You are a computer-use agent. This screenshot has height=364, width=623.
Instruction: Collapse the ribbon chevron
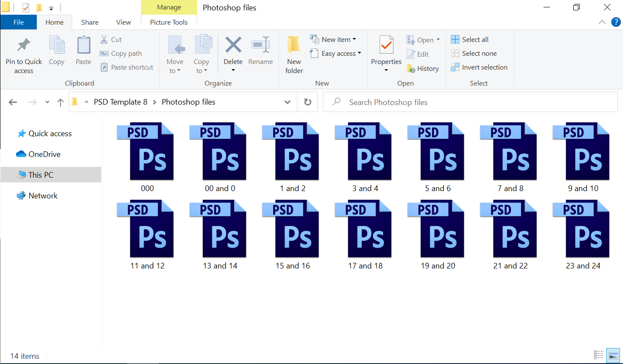point(602,22)
